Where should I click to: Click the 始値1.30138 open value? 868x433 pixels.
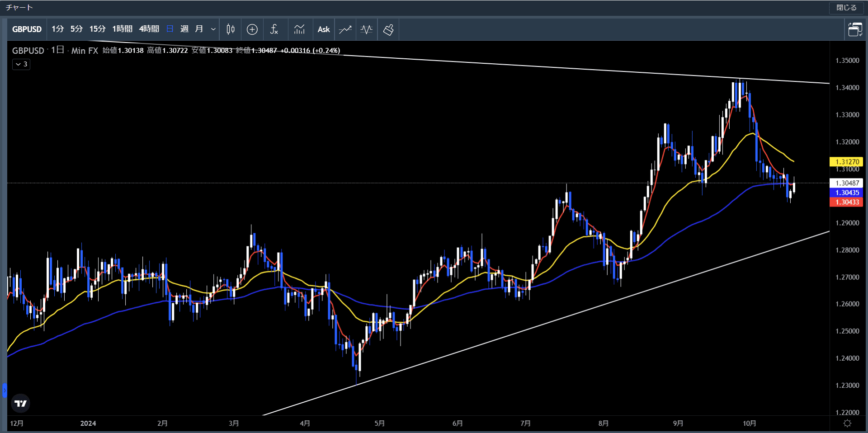pyautogui.click(x=123, y=51)
